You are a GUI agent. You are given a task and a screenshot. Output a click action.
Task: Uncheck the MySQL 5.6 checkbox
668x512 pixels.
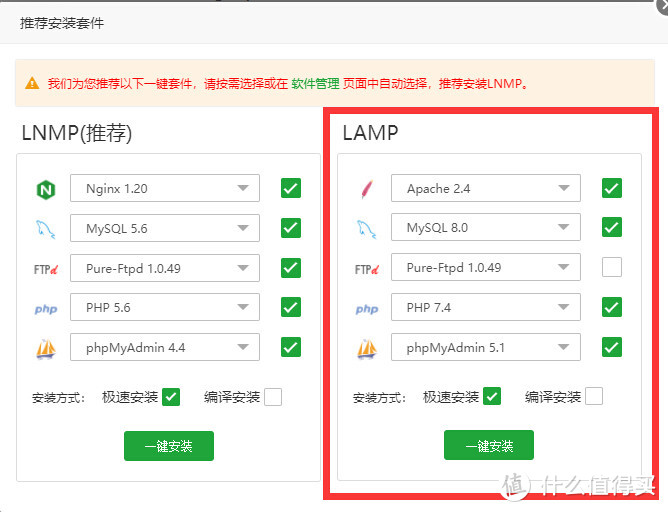[x=291, y=228]
